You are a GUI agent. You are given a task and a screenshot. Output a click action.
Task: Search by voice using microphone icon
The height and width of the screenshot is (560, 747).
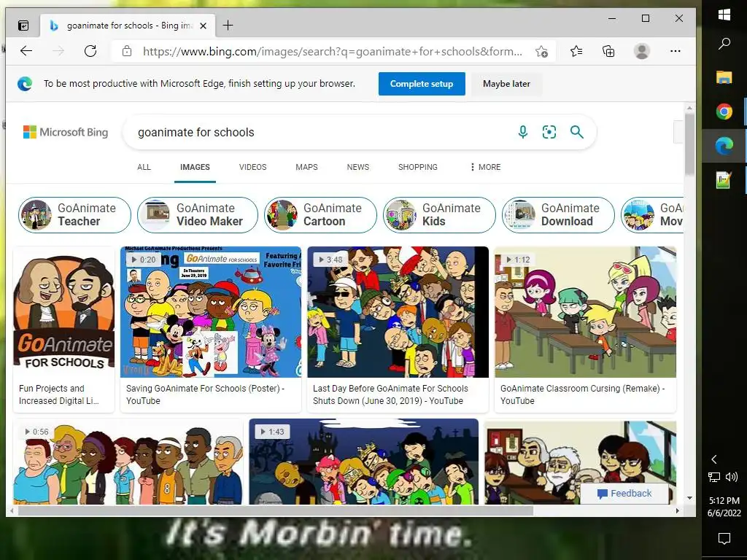(x=522, y=132)
